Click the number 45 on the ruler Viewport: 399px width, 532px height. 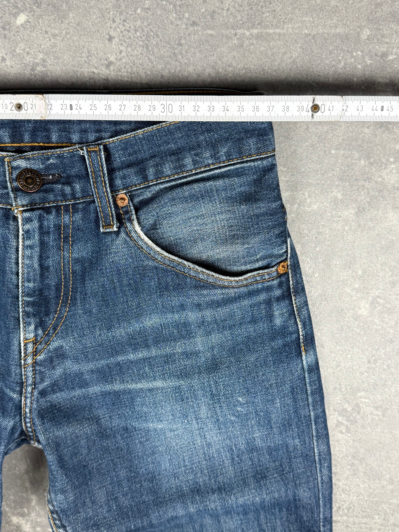390,108
